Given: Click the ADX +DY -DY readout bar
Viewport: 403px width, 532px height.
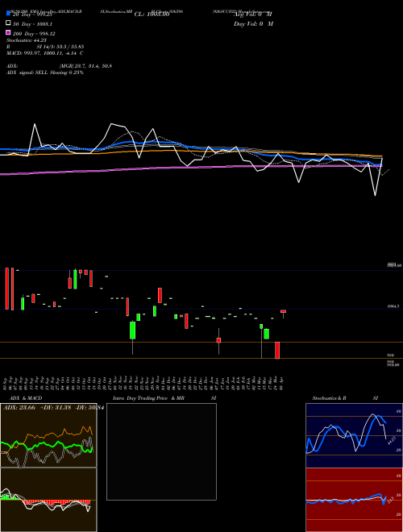Looking at the screenshot, I should 53,407.
